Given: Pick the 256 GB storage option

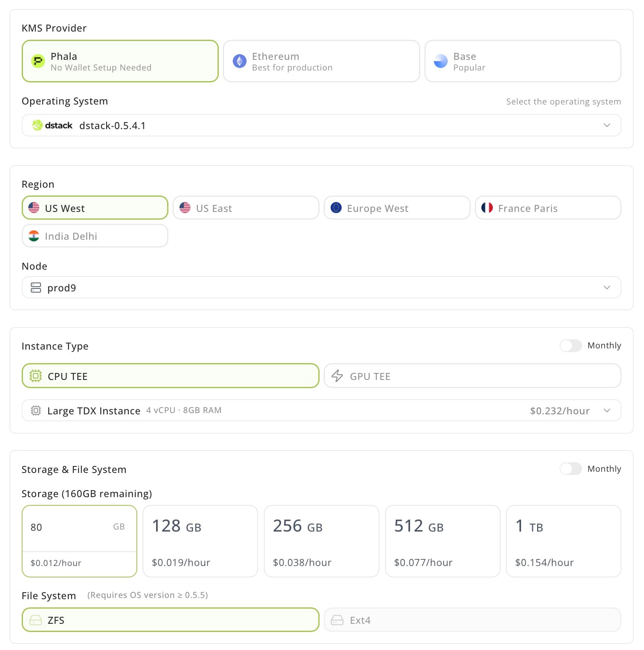Looking at the screenshot, I should (321, 541).
